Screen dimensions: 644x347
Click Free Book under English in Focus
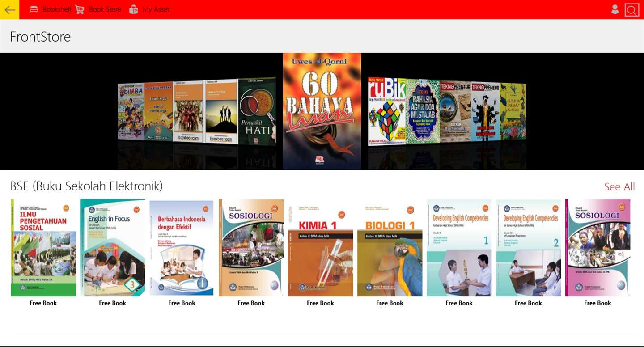click(113, 303)
